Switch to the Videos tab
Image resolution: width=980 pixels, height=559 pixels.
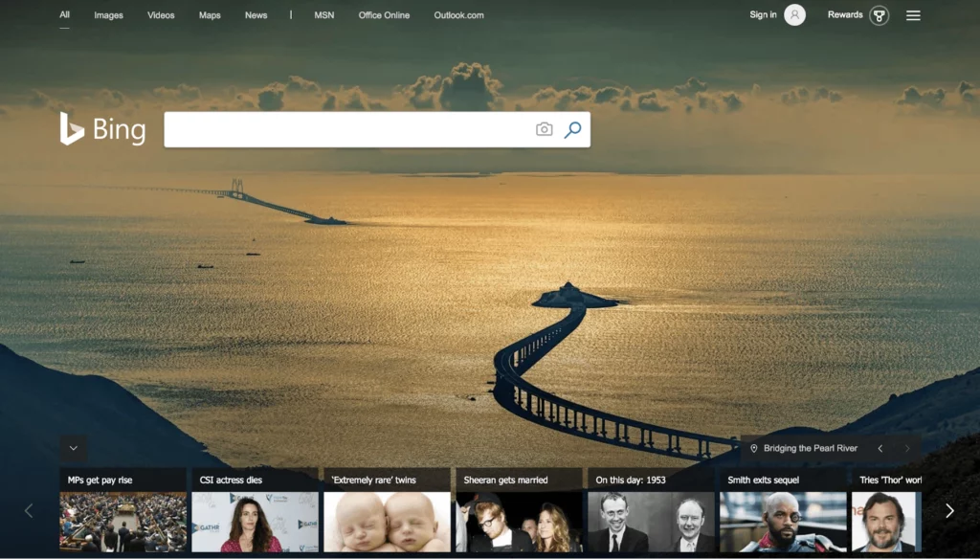pos(161,15)
